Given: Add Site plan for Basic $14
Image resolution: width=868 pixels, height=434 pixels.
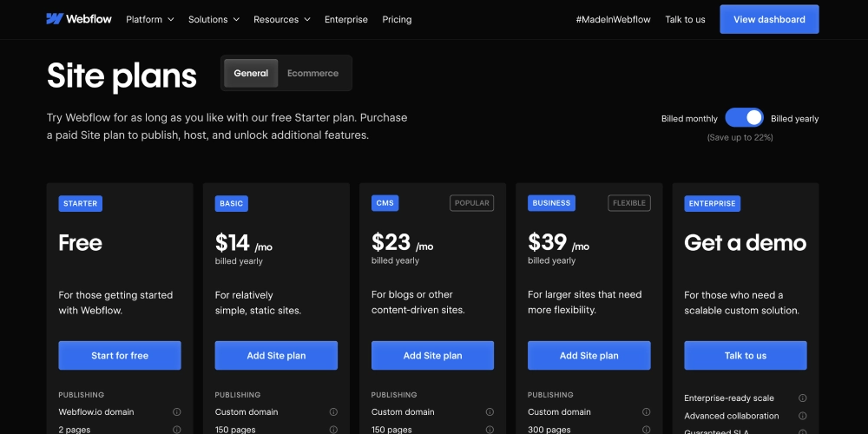Looking at the screenshot, I should click(276, 355).
